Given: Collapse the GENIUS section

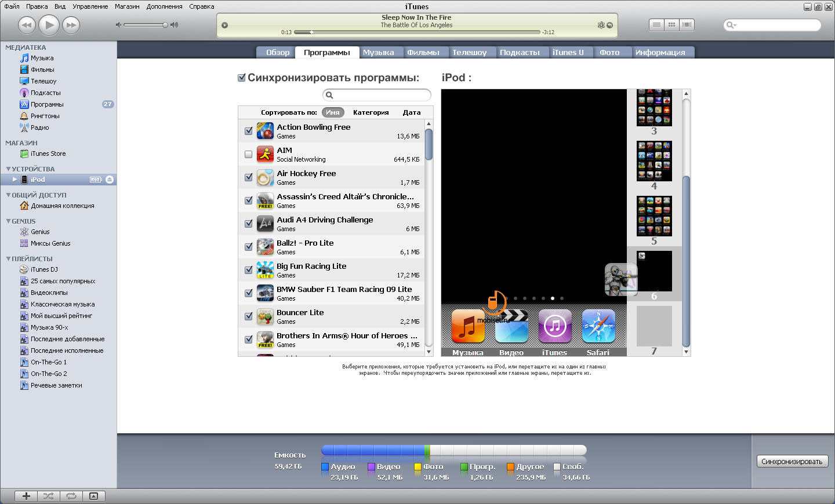Looking at the screenshot, I should [8, 221].
